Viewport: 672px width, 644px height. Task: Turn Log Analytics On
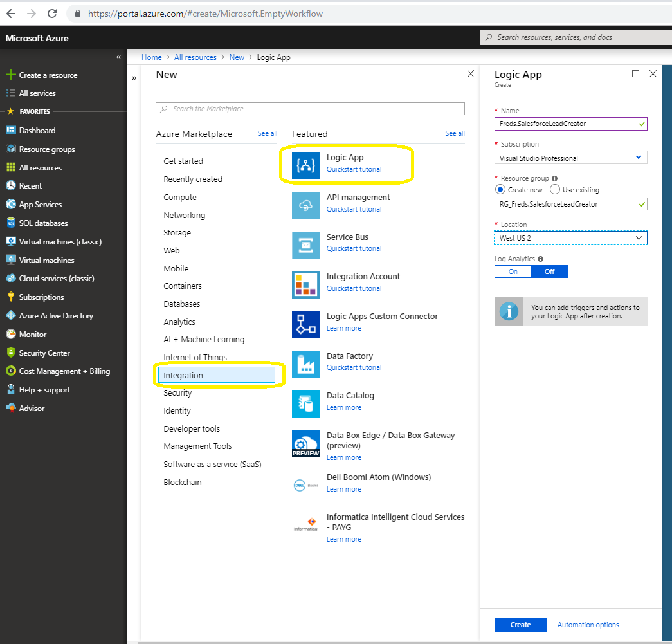pos(513,271)
